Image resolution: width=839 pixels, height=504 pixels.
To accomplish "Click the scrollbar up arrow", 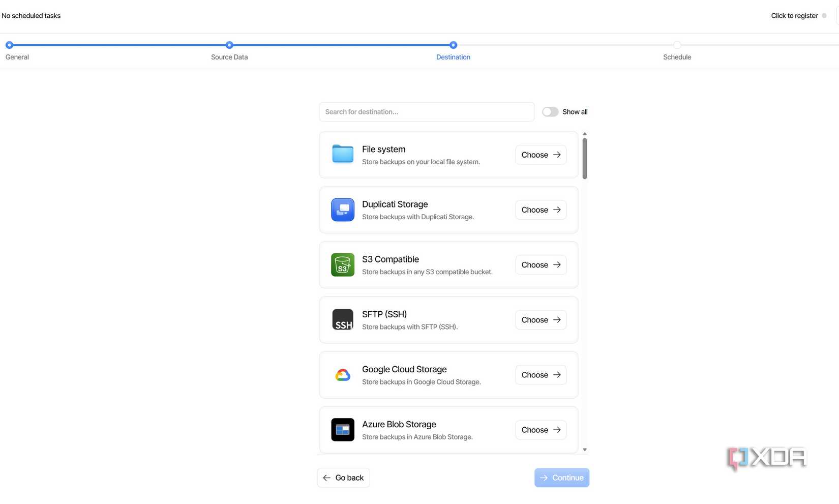I will pos(585,134).
